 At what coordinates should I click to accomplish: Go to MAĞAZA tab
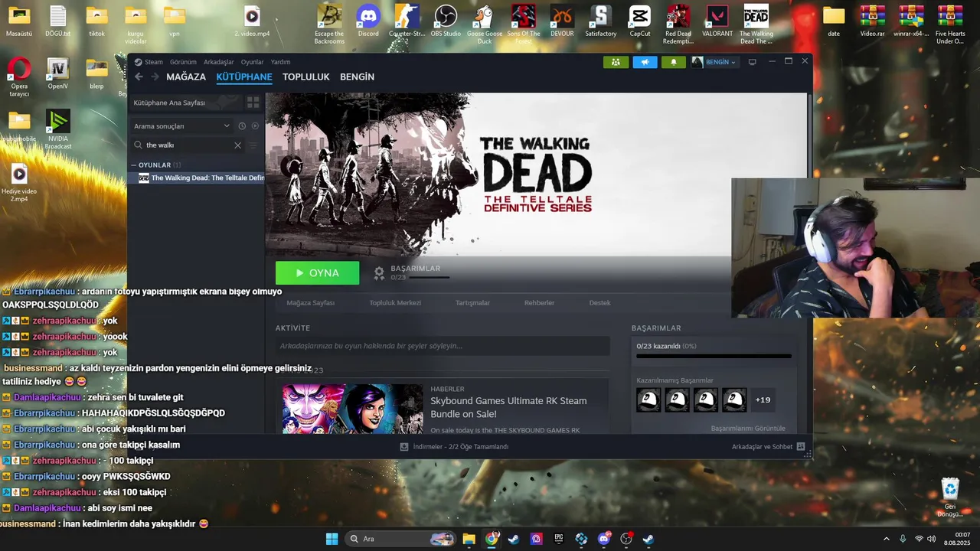coord(186,77)
